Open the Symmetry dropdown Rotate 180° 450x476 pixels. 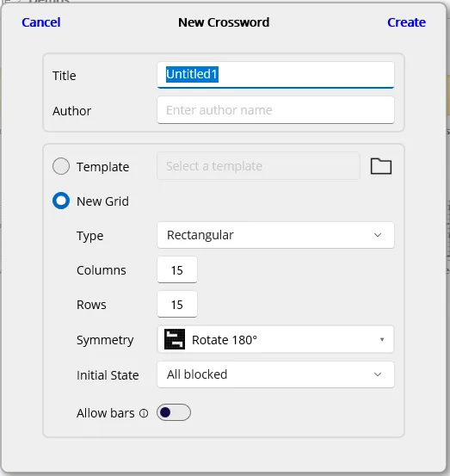tap(275, 339)
